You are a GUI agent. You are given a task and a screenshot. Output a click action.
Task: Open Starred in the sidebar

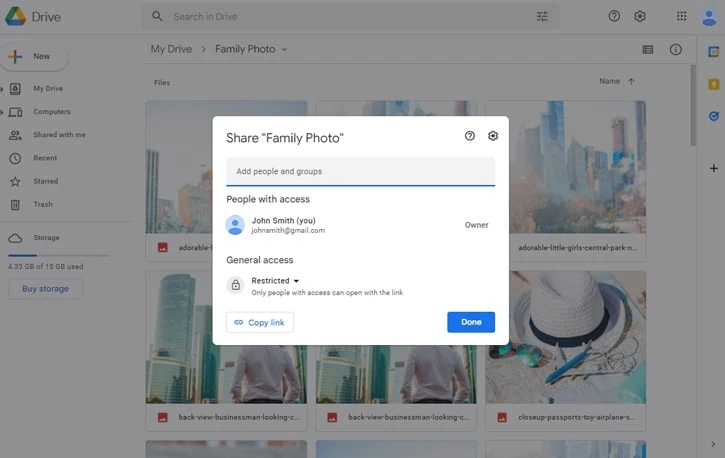click(46, 181)
